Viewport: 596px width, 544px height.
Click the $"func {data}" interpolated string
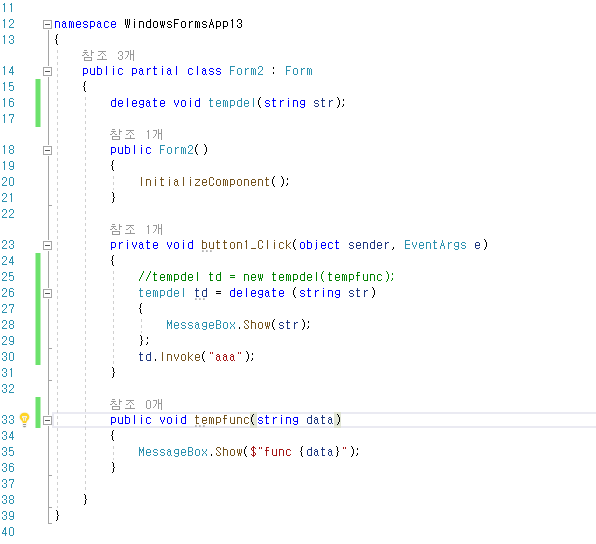[x=299, y=452]
